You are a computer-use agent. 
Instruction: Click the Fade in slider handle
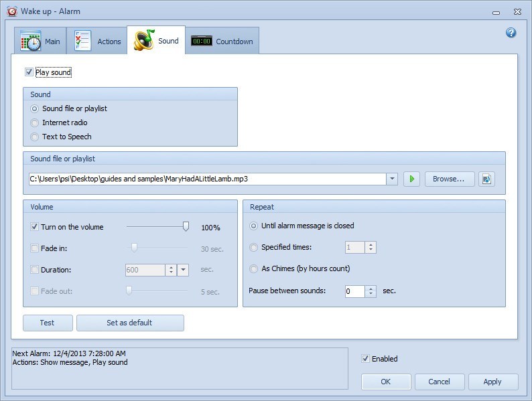point(134,248)
